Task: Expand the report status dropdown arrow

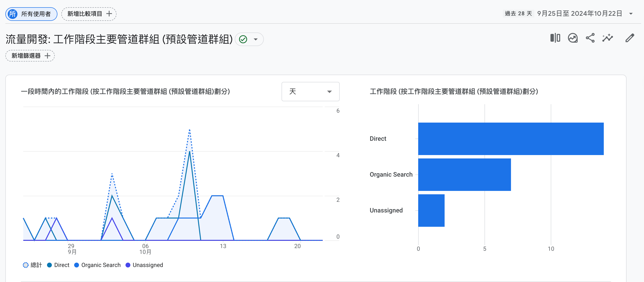Action: [256, 39]
